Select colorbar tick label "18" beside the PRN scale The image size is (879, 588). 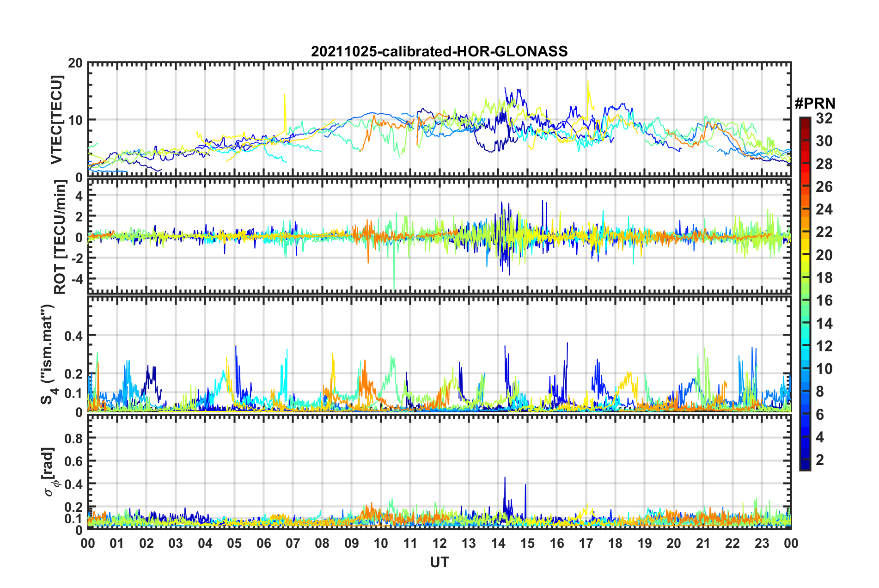click(824, 277)
